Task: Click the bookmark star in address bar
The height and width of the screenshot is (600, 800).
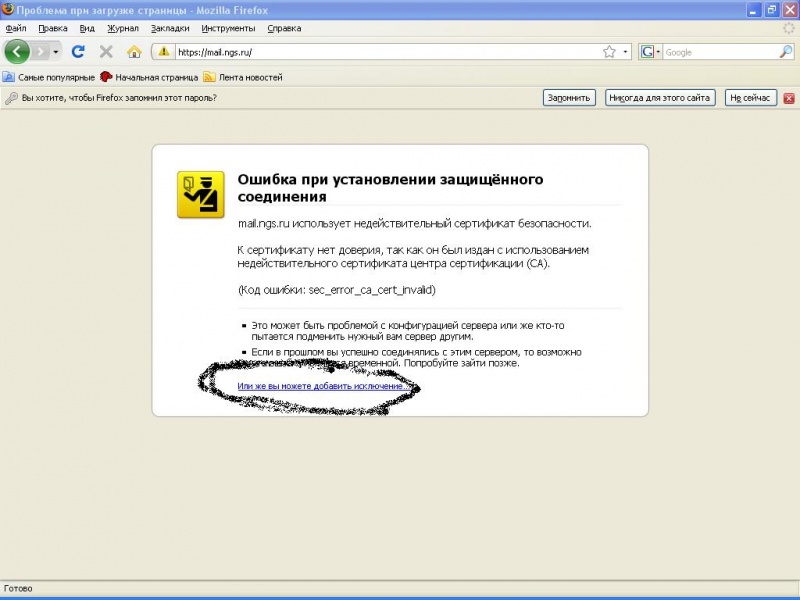Action: (608, 52)
